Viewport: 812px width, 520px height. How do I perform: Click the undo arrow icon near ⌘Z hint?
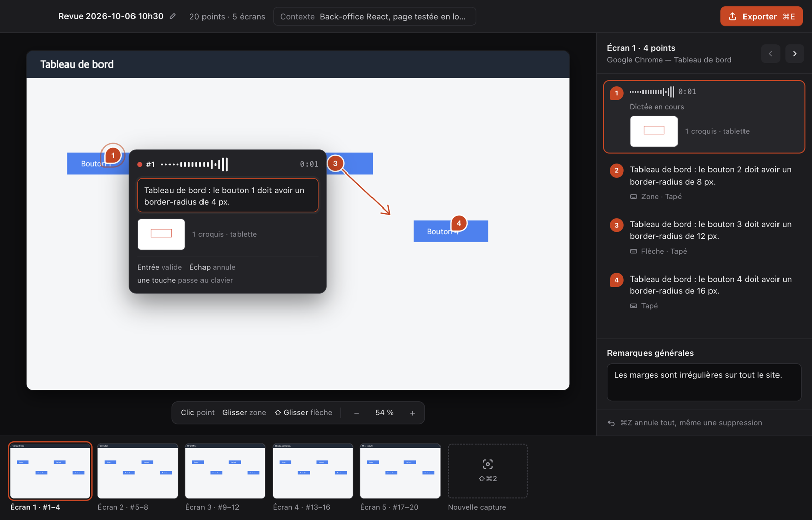coord(611,423)
